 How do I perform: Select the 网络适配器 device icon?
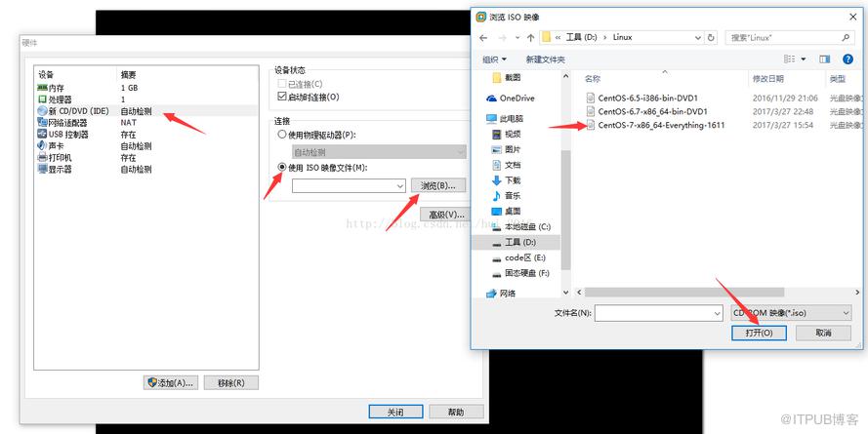pyautogui.click(x=42, y=123)
